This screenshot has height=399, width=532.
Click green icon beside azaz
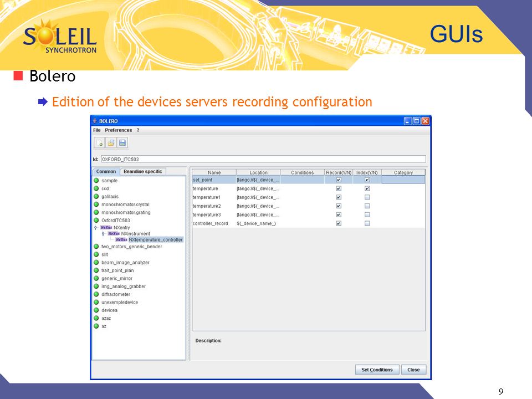point(96,318)
